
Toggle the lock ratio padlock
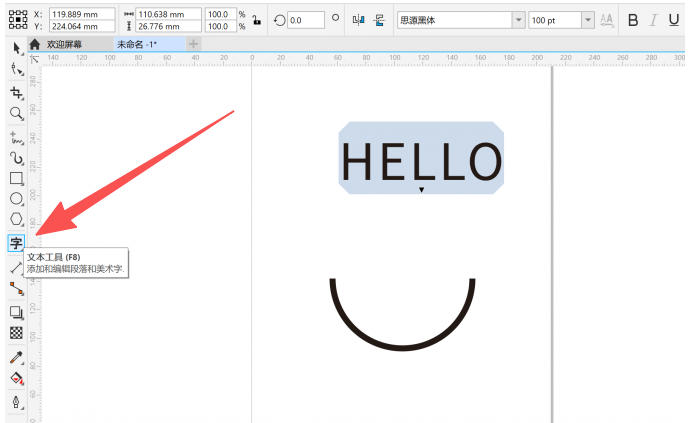(256, 20)
